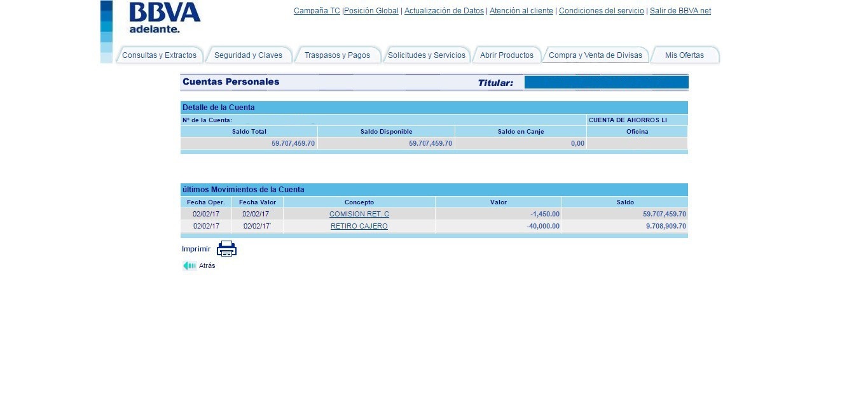Viewport: 868px width, 401px height.
Task: Click the Saldo Disponible column header
Action: pos(385,131)
